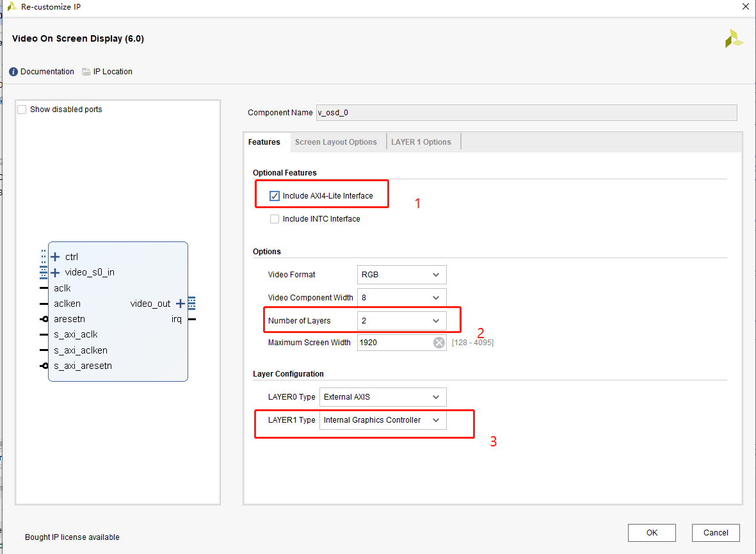Select the s_axi_aclken port label

(x=81, y=350)
